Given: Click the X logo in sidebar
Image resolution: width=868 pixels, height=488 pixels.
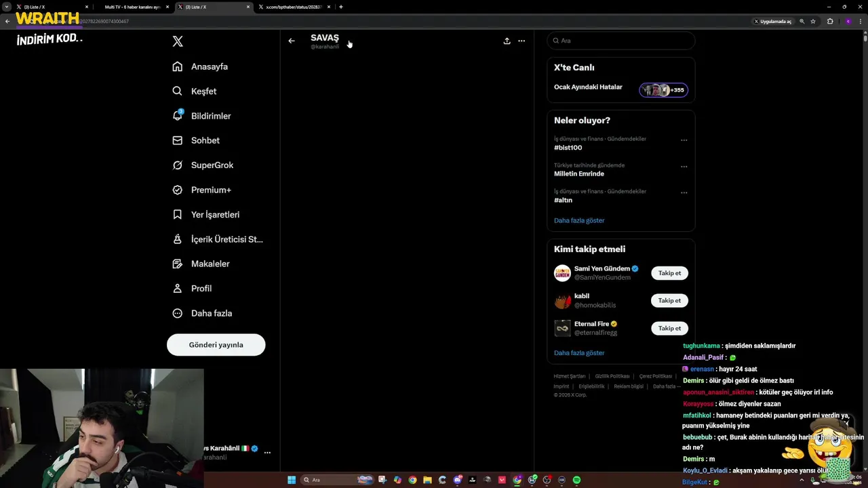Looking at the screenshot, I should [x=178, y=41].
